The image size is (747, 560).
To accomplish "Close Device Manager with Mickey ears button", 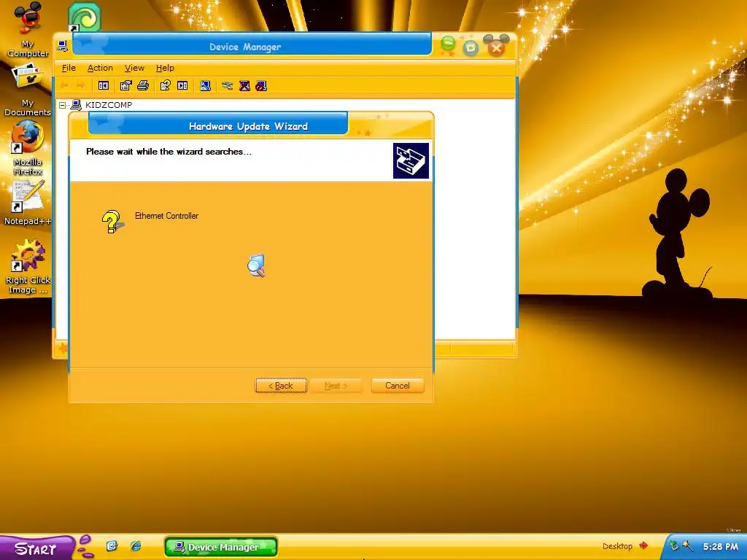I will [496, 46].
